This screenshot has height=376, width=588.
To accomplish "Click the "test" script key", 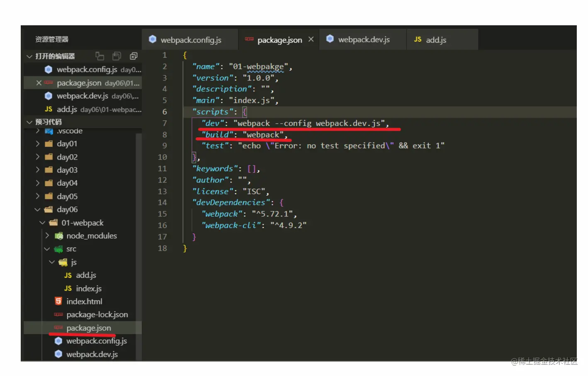I will point(215,146).
